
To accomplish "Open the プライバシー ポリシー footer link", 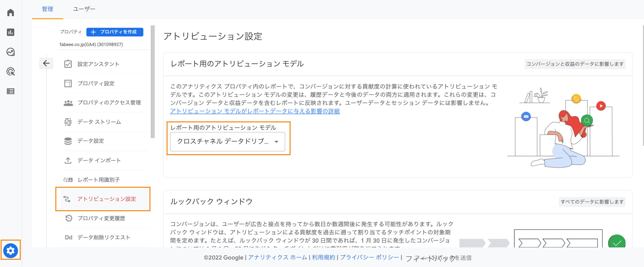I will coord(369,257).
